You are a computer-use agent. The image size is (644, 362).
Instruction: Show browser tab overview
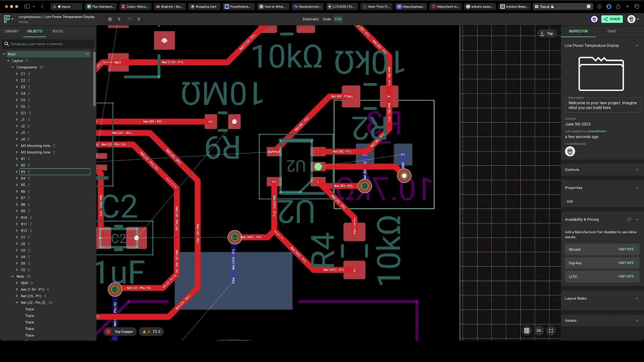pos(636,7)
